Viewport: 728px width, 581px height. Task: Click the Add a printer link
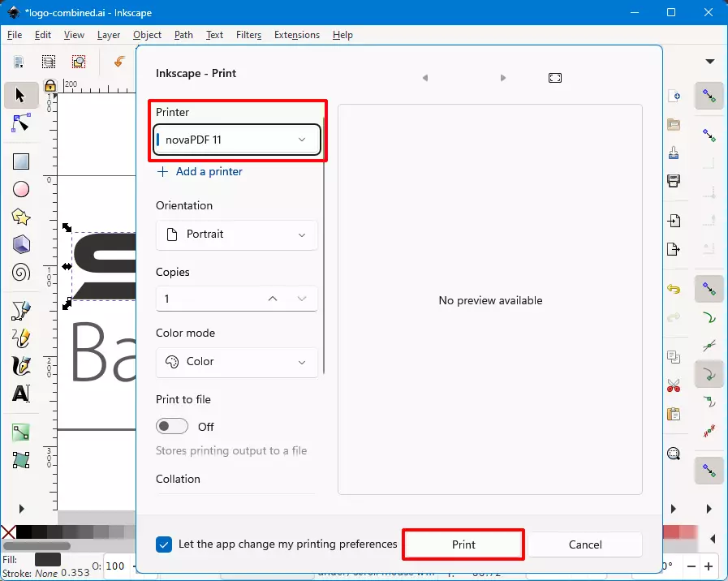point(209,171)
